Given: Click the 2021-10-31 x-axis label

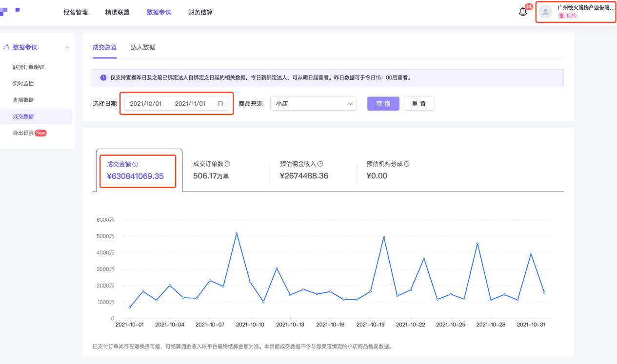Looking at the screenshot, I should (x=531, y=325).
